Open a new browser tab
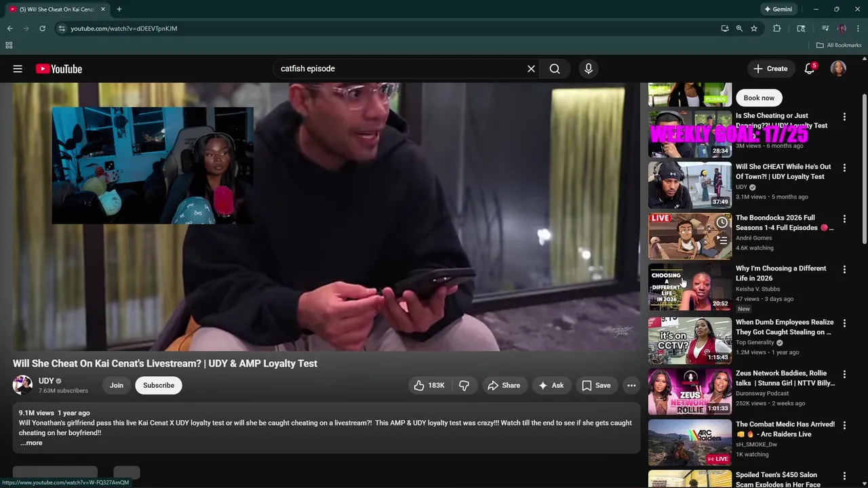The width and height of the screenshot is (868, 488). [119, 9]
